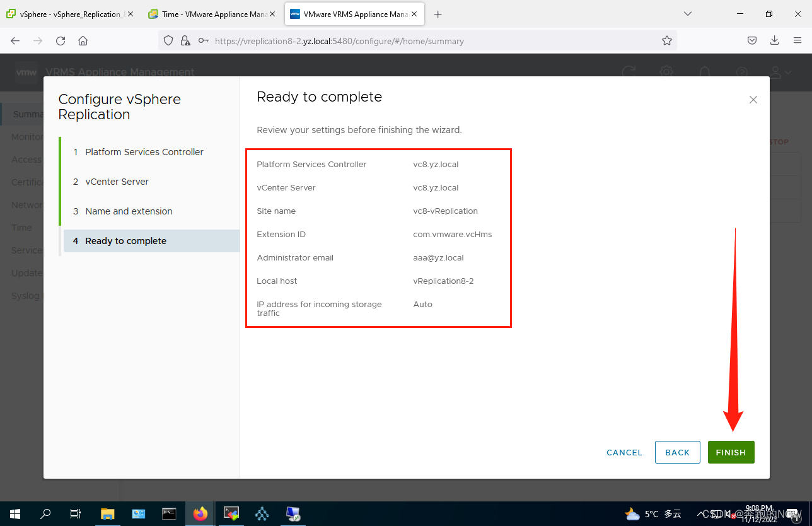Open Command Prompt from taskbar
Viewport: 812px width, 526px height.
click(169, 514)
